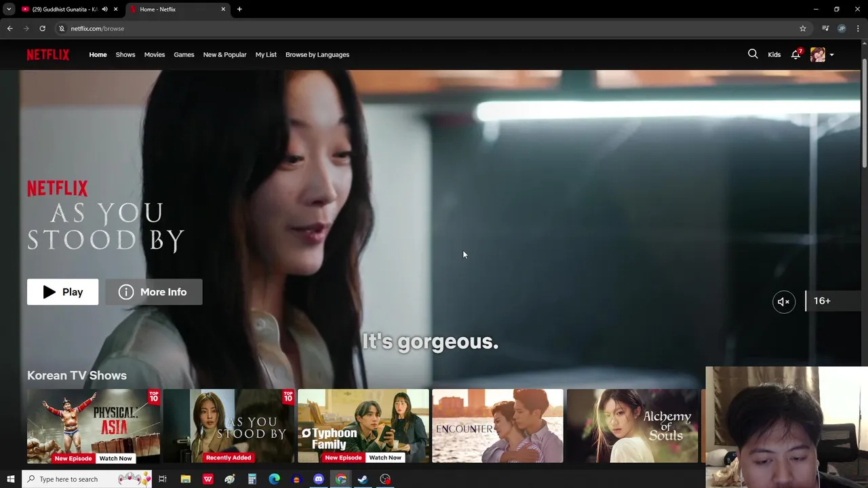Open WPS Office from taskbar
The image size is (868, 488).
pyautogui.click(x=208, y=479)
